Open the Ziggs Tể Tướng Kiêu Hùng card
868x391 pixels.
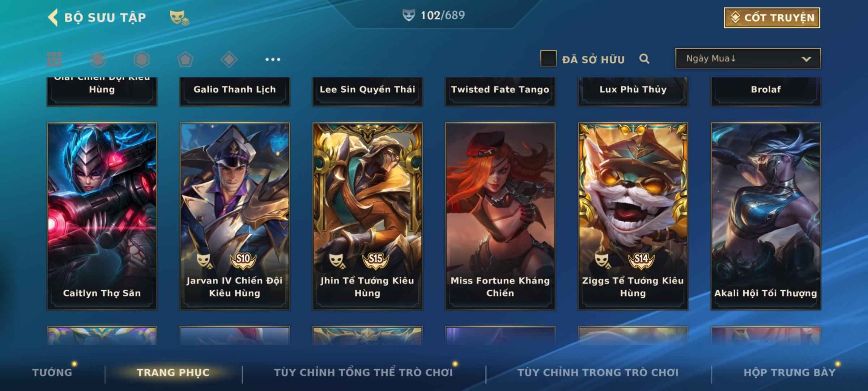coord(633,216)
